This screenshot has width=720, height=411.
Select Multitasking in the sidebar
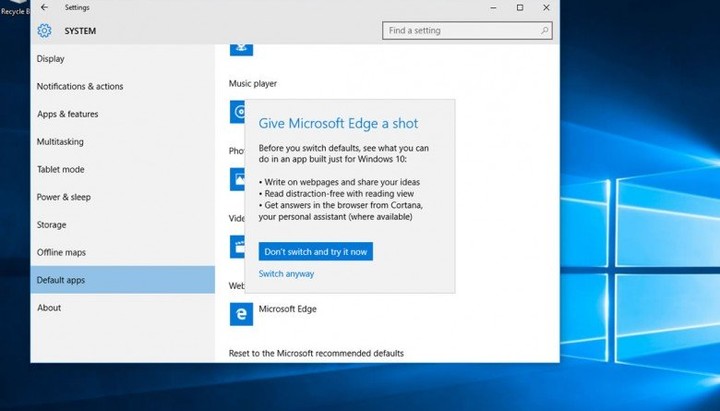[x=60, y=142]
